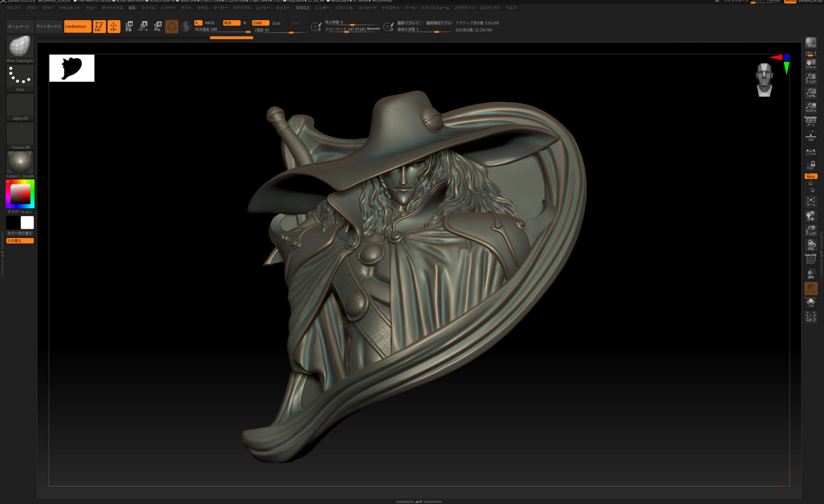Click the Frame (フレーム) icon
Screen dimensions: 824x504
(x=810, y=201)
